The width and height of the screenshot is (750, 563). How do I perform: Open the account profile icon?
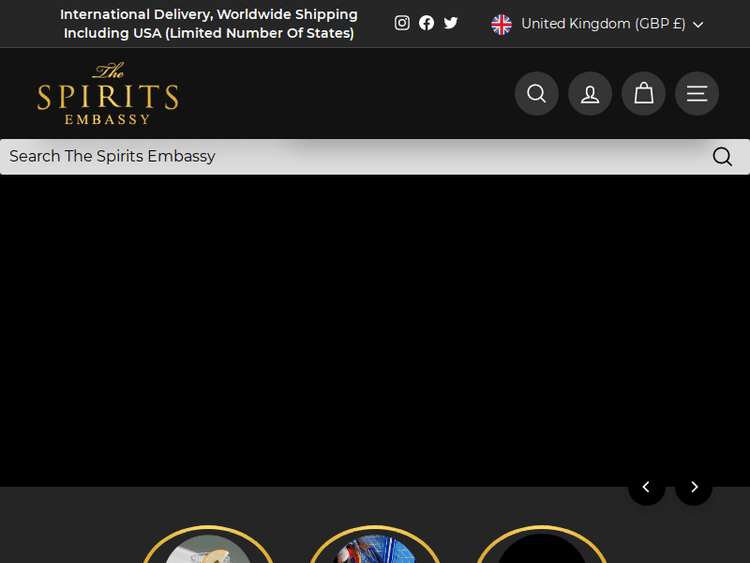pyautogui.click(x=590, y=94)
